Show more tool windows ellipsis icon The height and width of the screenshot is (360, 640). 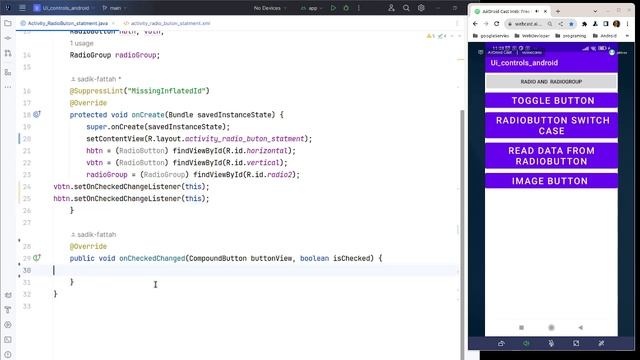point(8,87)
